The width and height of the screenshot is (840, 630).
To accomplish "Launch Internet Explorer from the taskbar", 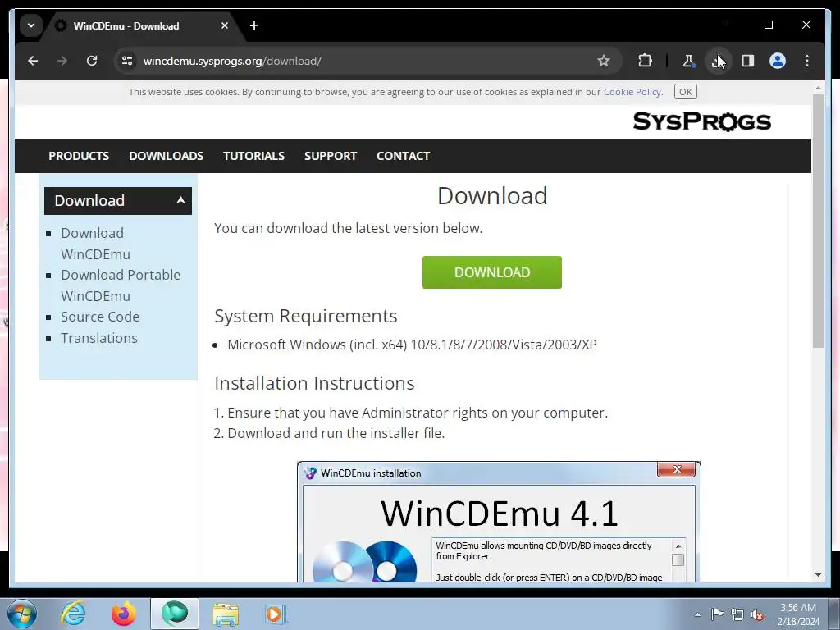I will 73,614.
